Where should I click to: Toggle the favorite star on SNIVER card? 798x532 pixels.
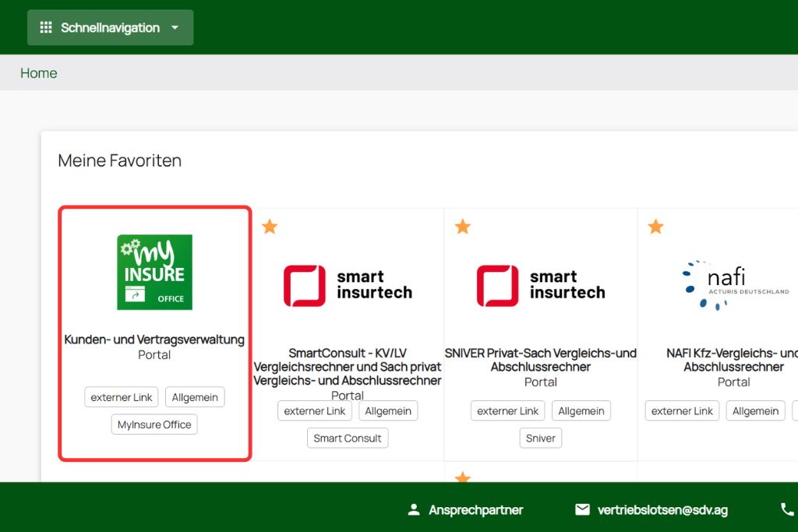463,227
